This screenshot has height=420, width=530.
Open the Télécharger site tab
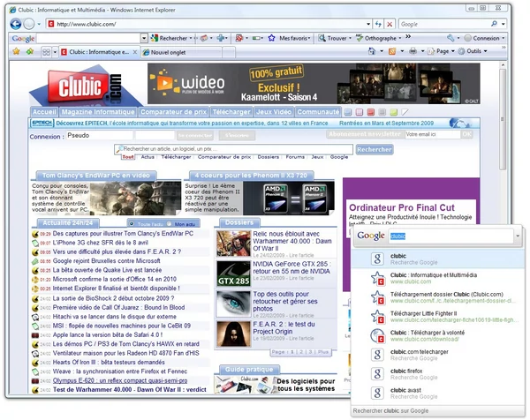click(231, 112)
